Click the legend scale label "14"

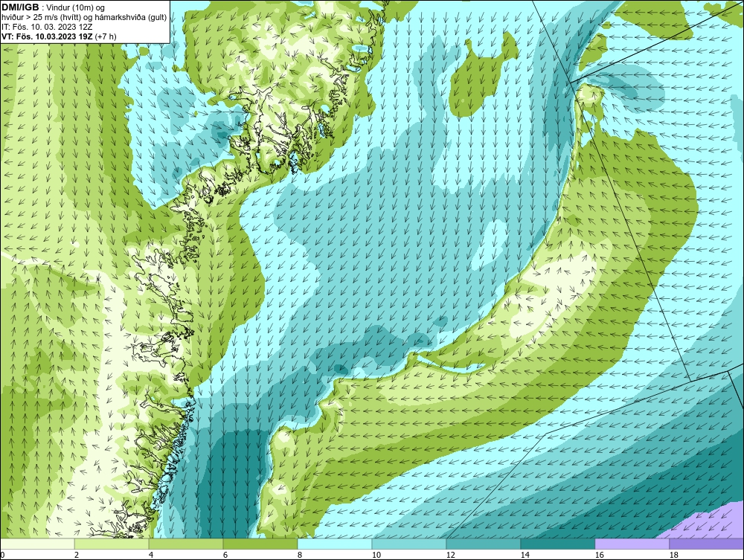525,555
